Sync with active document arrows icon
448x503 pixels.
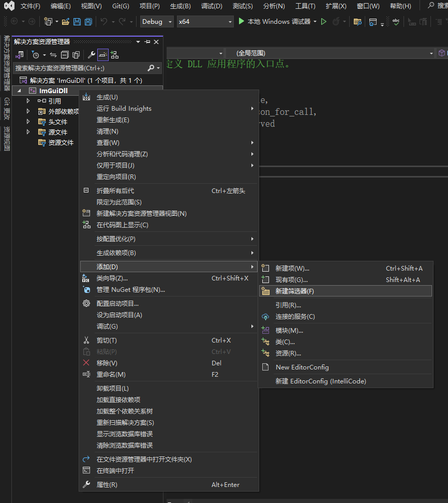point(53,55)
